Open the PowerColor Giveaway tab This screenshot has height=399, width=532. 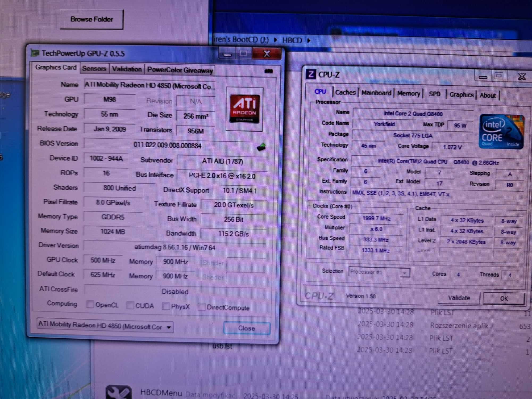180,70
